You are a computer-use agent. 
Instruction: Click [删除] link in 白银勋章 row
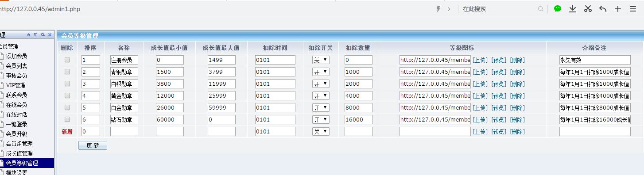pyautogui.click(x=517, y=84)
